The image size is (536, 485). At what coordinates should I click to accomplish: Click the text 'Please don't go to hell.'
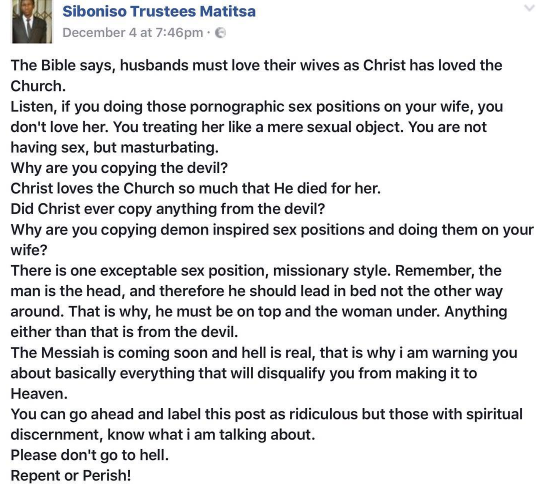coord(90,455)
